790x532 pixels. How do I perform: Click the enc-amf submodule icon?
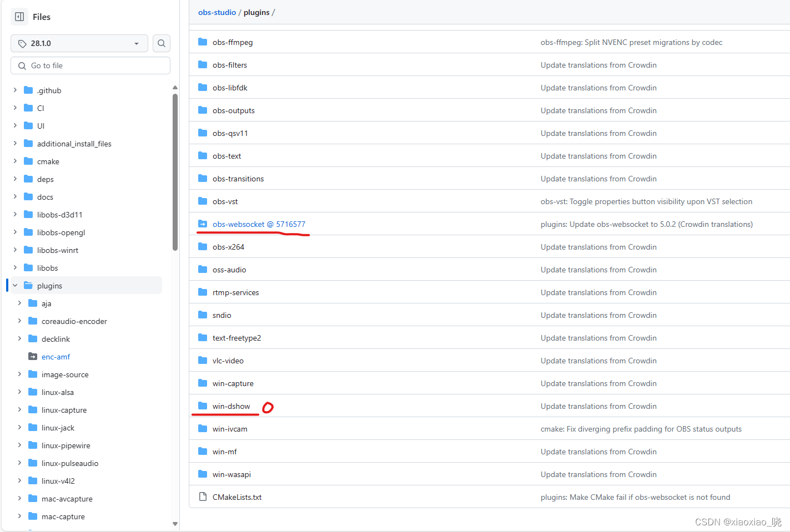tap(33, 356)
